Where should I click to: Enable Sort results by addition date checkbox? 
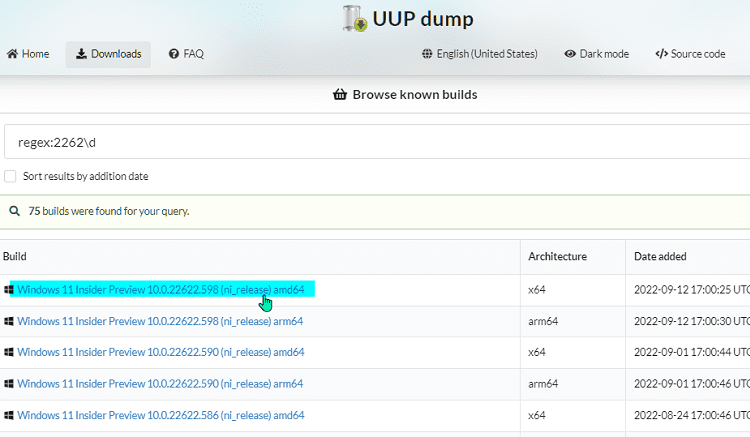[10, 176]
